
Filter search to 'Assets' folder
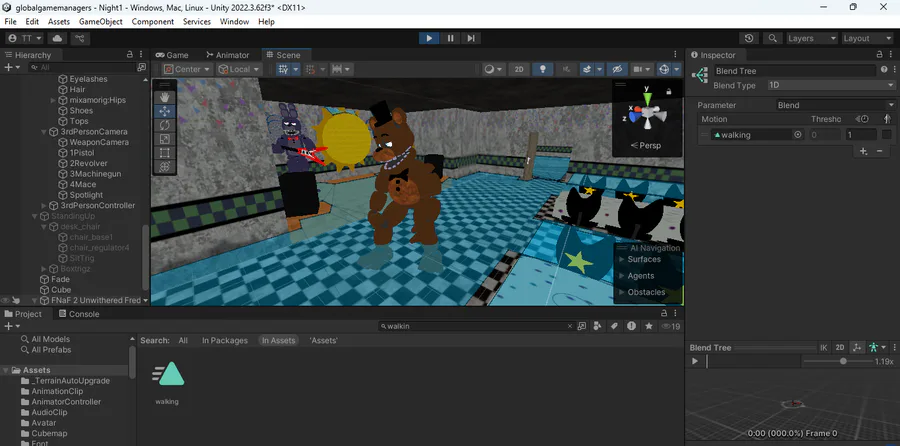[x=324, y=340]
